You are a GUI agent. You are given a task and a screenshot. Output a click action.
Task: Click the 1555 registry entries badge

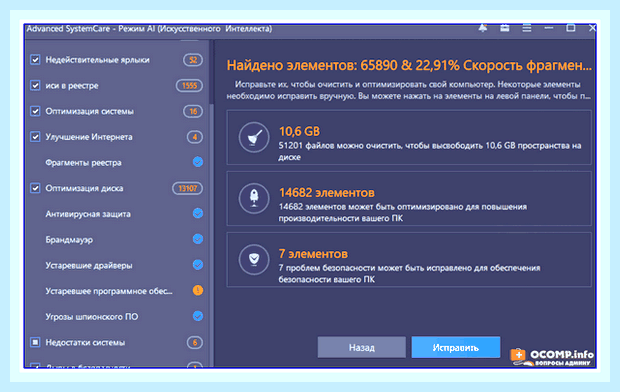[189, 85]
